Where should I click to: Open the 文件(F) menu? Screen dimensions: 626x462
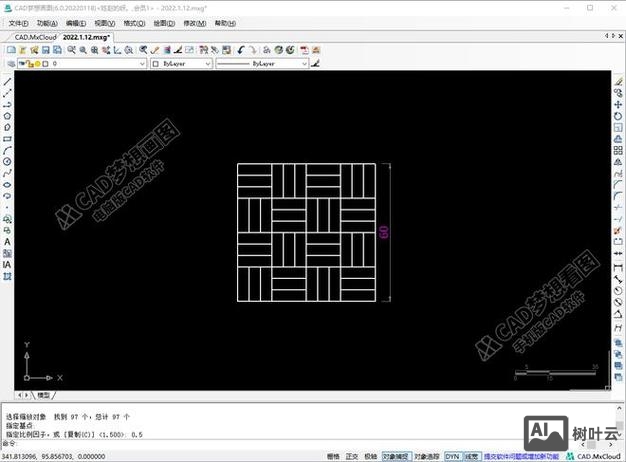[x=15, y=22]
